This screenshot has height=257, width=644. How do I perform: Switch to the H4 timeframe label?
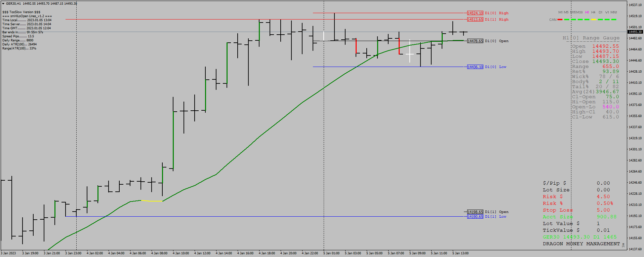click(x=593, y=12)
